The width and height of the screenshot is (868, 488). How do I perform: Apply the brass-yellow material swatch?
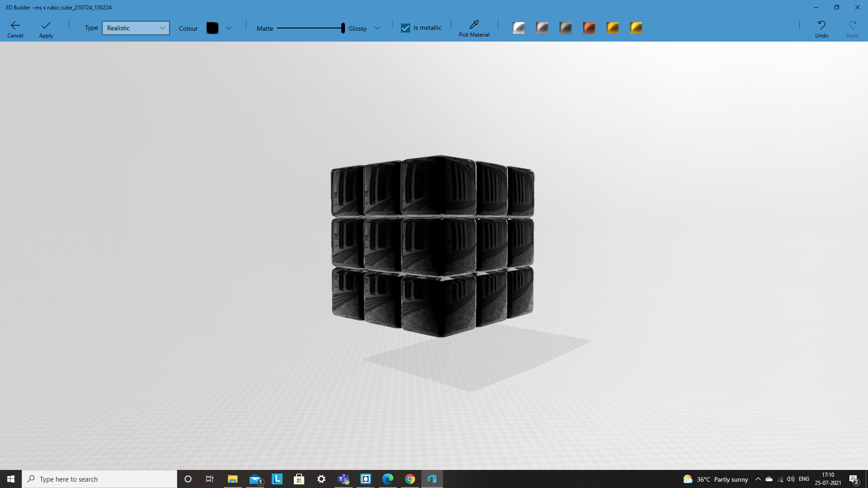636,28
